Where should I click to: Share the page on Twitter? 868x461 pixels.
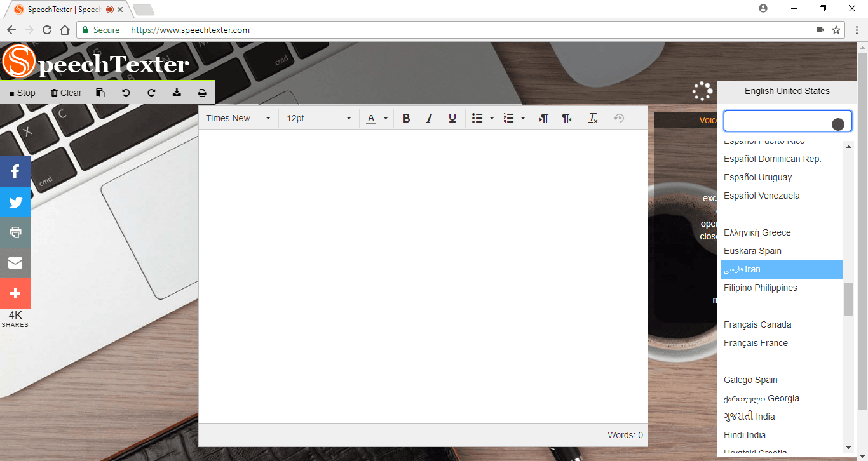15,202
